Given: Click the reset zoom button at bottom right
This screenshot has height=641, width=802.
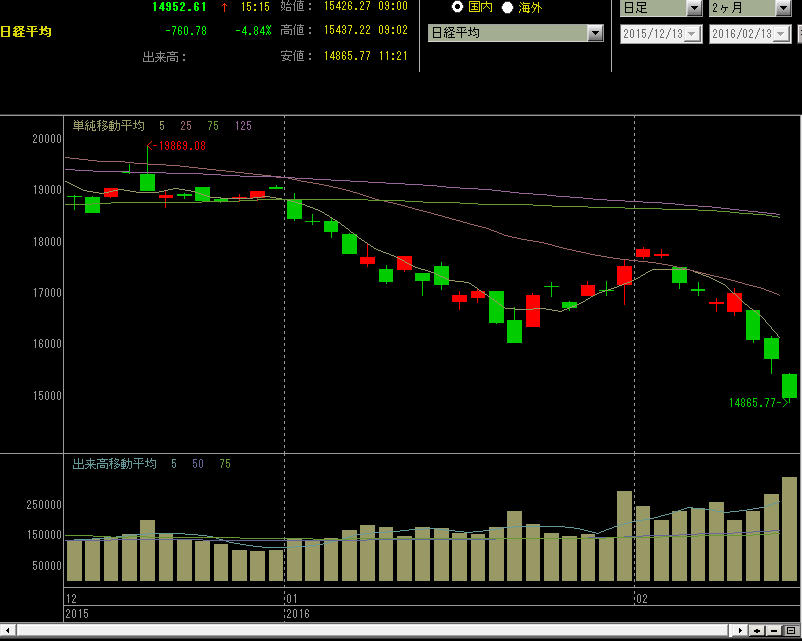Looking at the screenshot, I should [790, 631].
